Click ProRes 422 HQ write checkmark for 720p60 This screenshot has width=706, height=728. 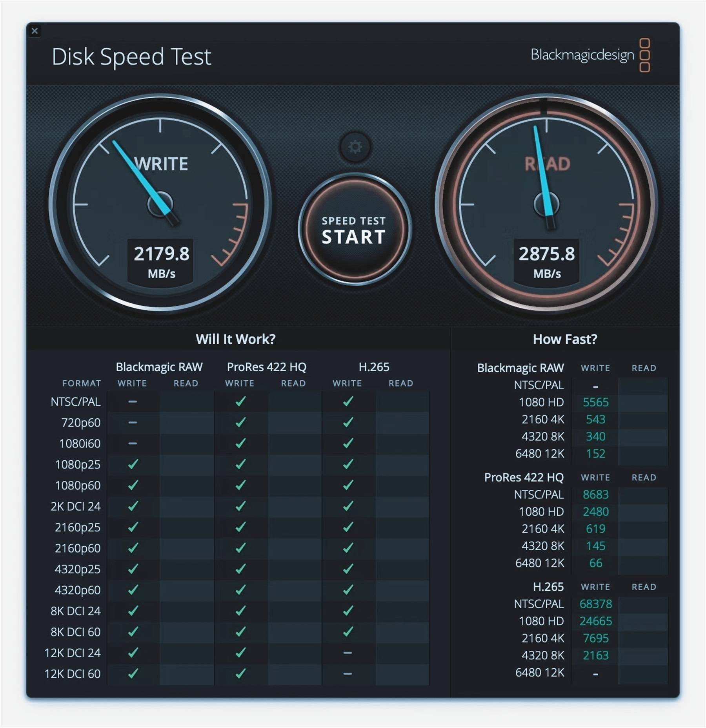coord(240,422)
